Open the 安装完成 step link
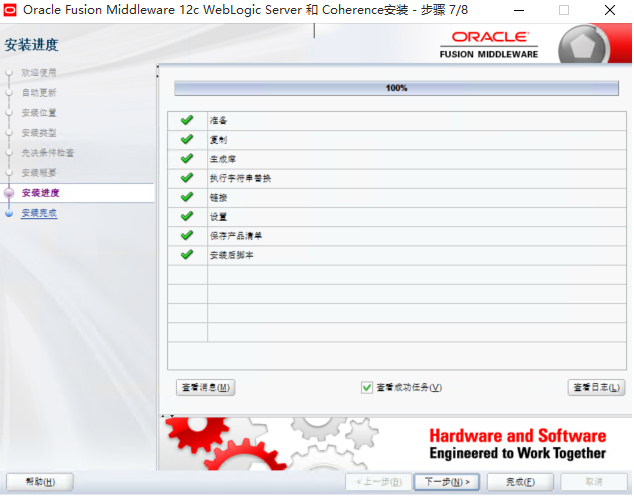634x496 pixels. 39,213
